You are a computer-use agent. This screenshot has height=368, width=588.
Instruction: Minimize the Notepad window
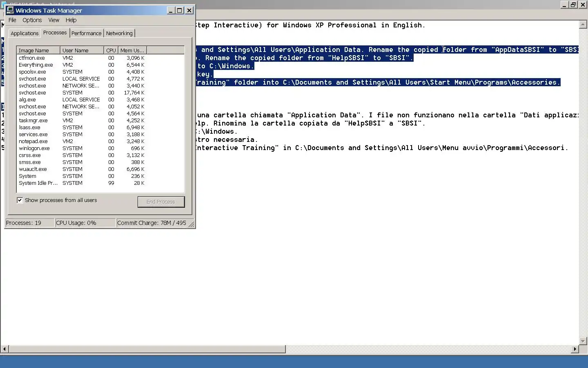pos(564,5)
